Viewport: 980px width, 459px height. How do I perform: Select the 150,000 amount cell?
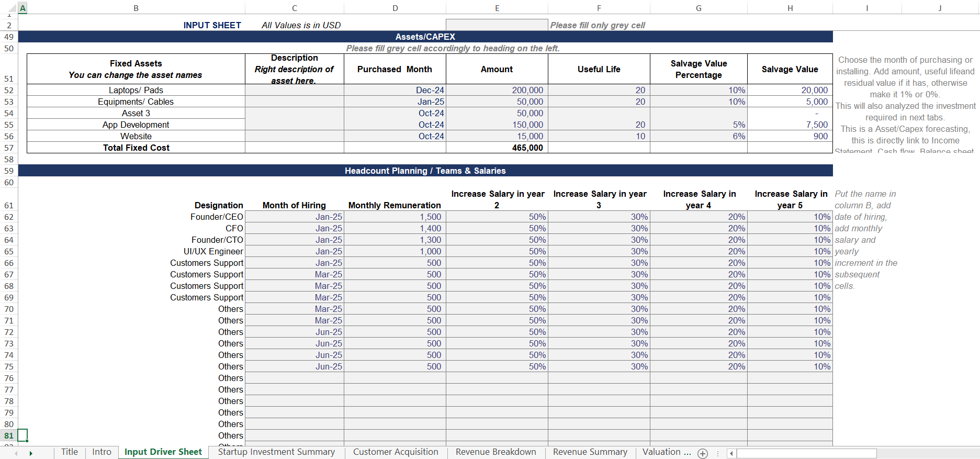(497, 125)
